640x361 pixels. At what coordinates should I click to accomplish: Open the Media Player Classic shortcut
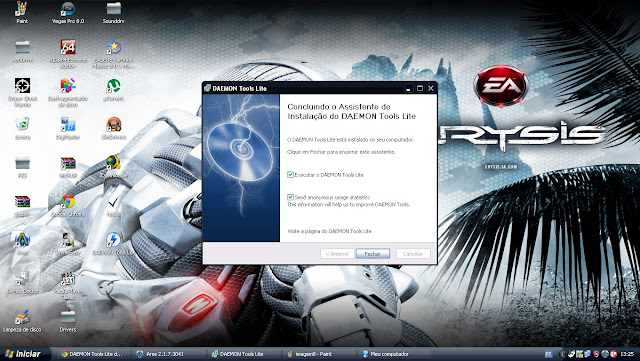click(68, 279)
